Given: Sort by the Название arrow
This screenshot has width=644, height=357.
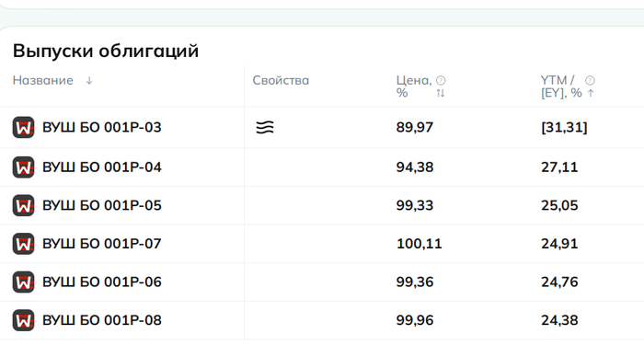Looking at the screenshot, I should tap(89, 81).
